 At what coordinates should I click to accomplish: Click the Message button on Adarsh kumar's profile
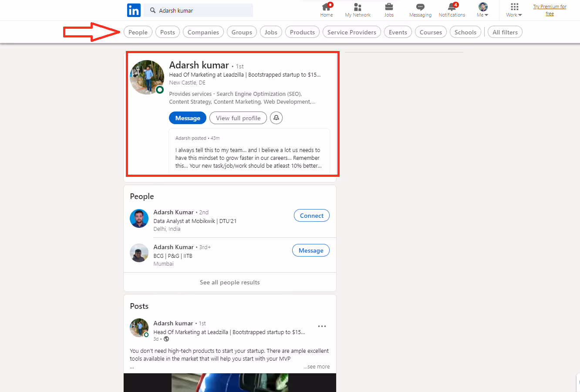click(x=187, y=118)
